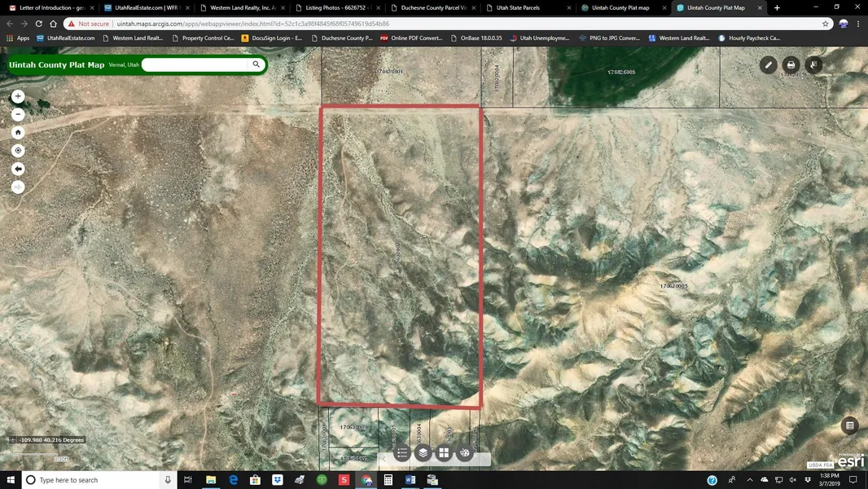Return map to default home extent
The image size is (868, 489).
(x=18, y=132)
